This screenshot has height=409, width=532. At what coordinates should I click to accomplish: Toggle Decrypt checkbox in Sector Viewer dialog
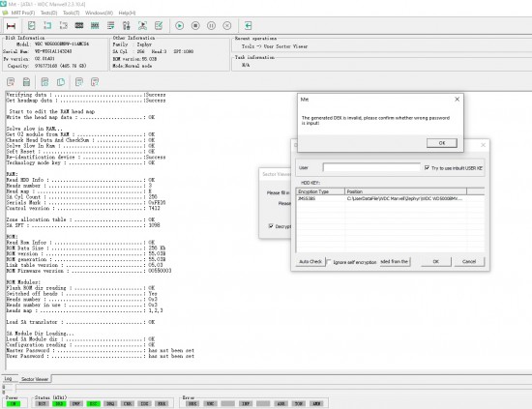coord(271,226)
